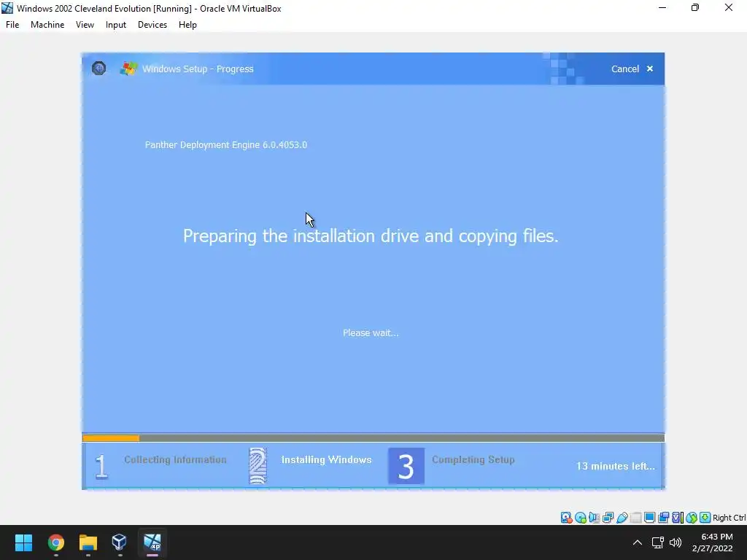Image resolution: width=747 pixels, height=560 pixels.
Task: Open the taskbar volume icon
Action: tap(676, 542)
